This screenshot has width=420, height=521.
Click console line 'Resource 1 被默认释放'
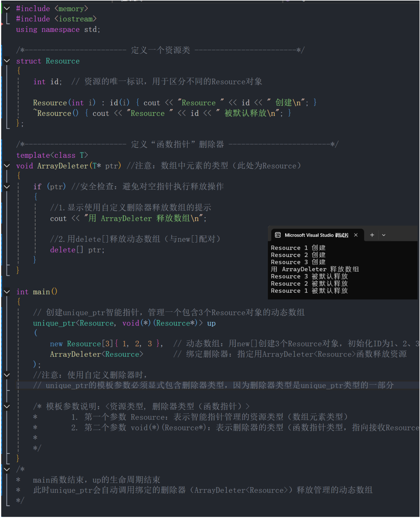coord(309,291)
